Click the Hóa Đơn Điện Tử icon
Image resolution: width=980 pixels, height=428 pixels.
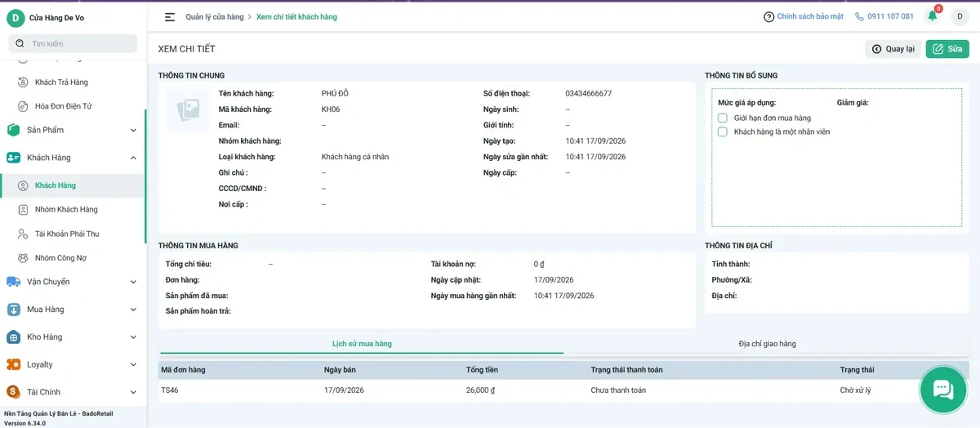click(23, 106)
